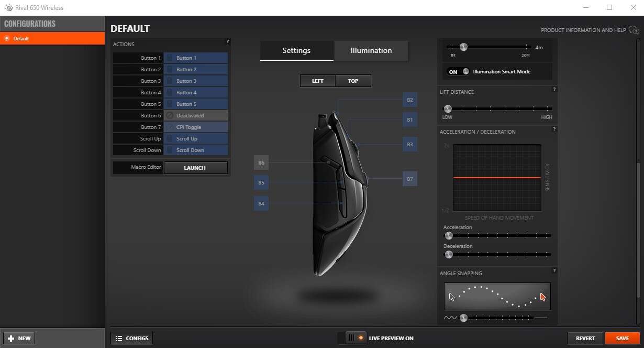644x348 pixels.
Task: Toggle Illumination Smart Mode switch
Action: pyautogui.click(x=459, y=72)
